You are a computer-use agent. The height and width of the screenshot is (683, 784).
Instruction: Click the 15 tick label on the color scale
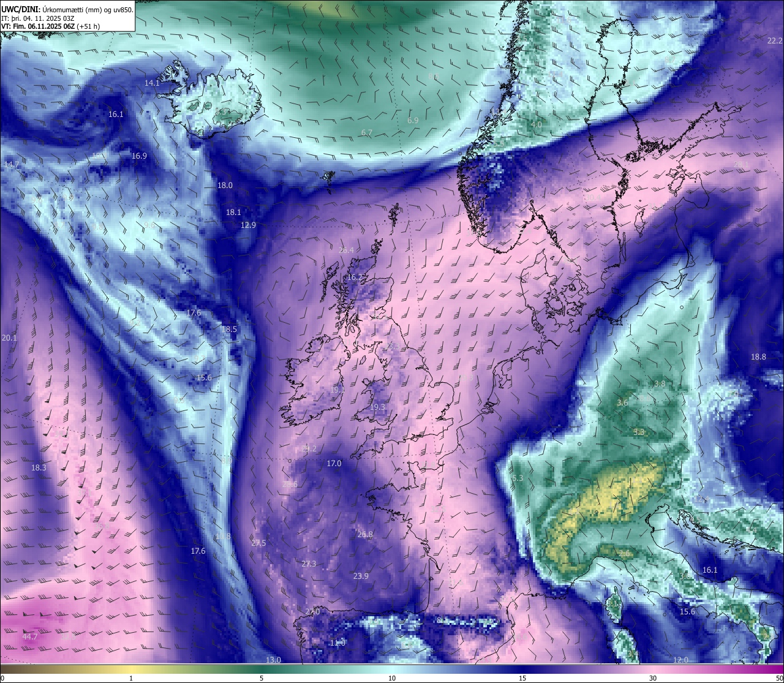(522, 678)
